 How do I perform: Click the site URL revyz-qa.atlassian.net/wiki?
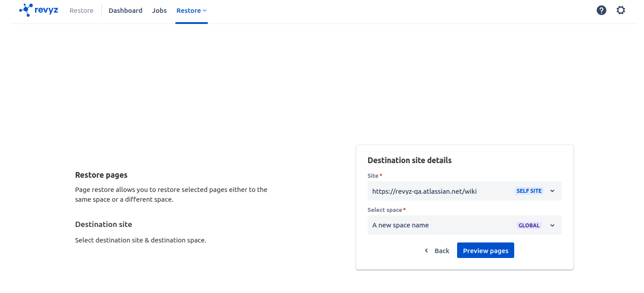click(x=424, y=191)
